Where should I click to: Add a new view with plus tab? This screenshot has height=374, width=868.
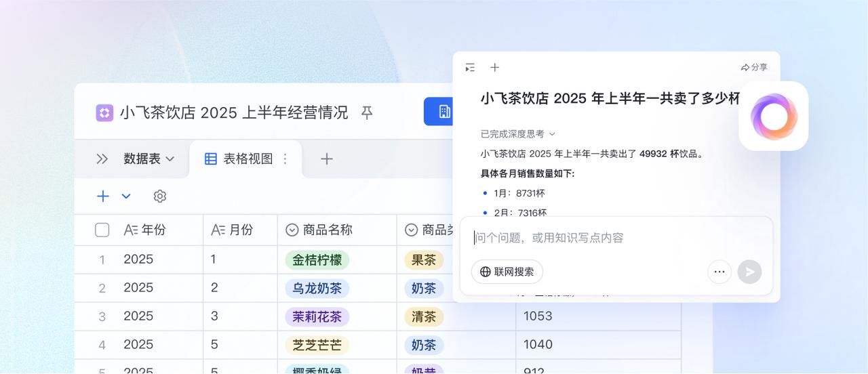coord(327,159)
